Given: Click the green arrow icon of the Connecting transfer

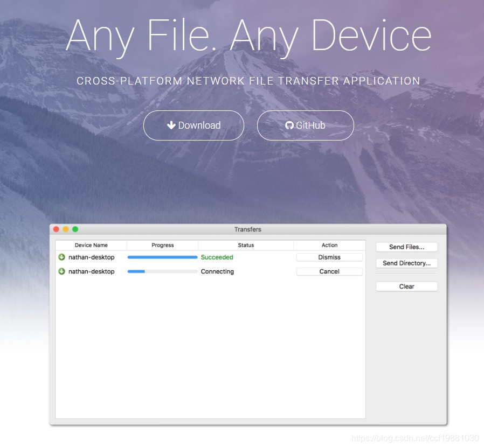Looking at the screenshot, I should [62, 271].
